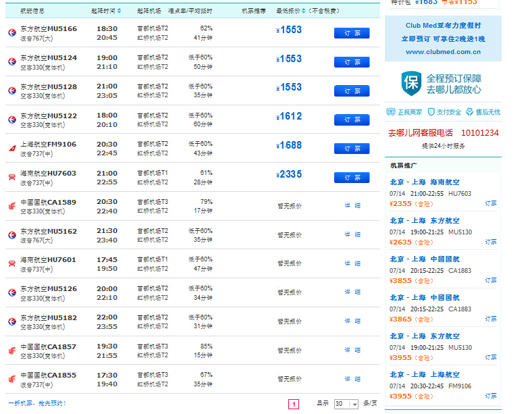Viewport: 532px width, 414px height.
Task: Click the 准点率/平均延时 column header
Action: point(190,11)
